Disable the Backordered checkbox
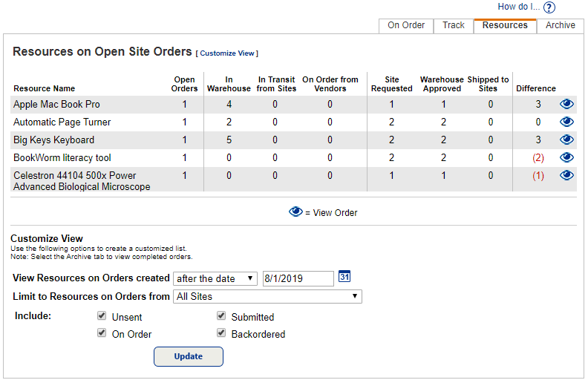This screenshot has width=588, height=380. [221, 332]
